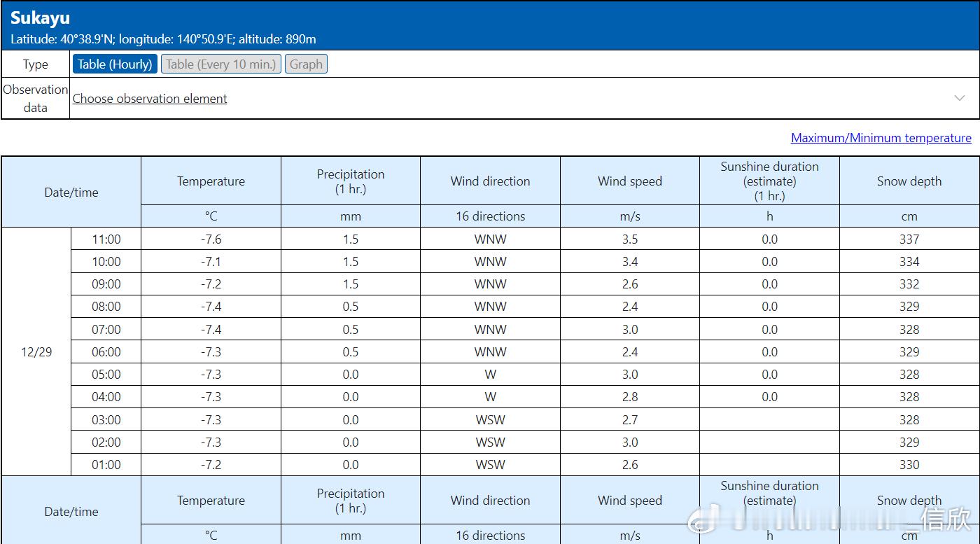Select the Table (Hourly) view button

tap(115, 64)
